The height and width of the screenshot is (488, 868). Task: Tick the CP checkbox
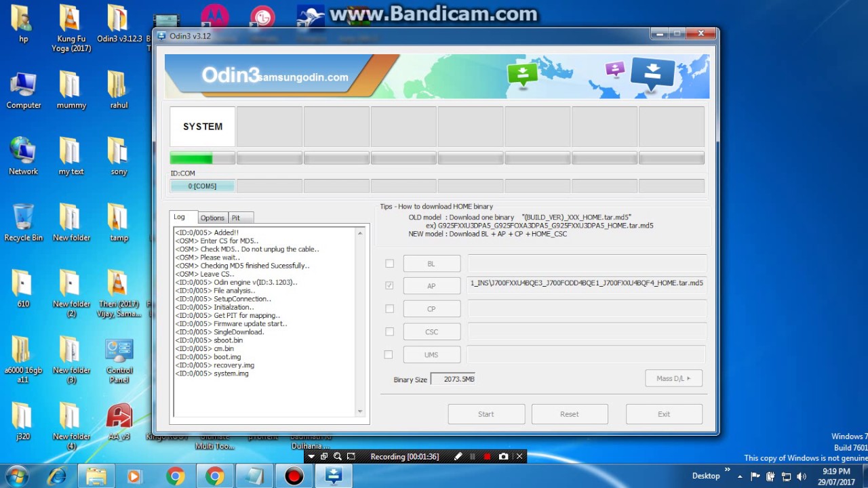tap(389, 308)
